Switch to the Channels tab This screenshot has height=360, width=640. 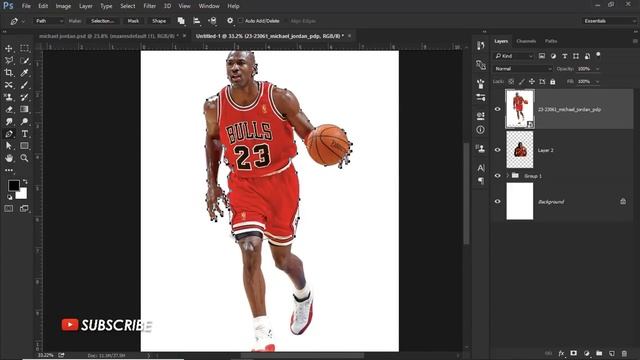(526, 41)
